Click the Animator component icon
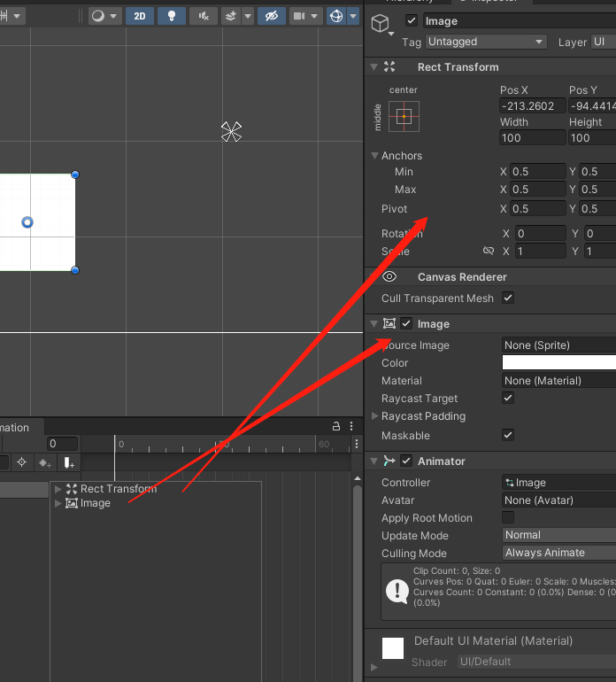 pos(389,461)
